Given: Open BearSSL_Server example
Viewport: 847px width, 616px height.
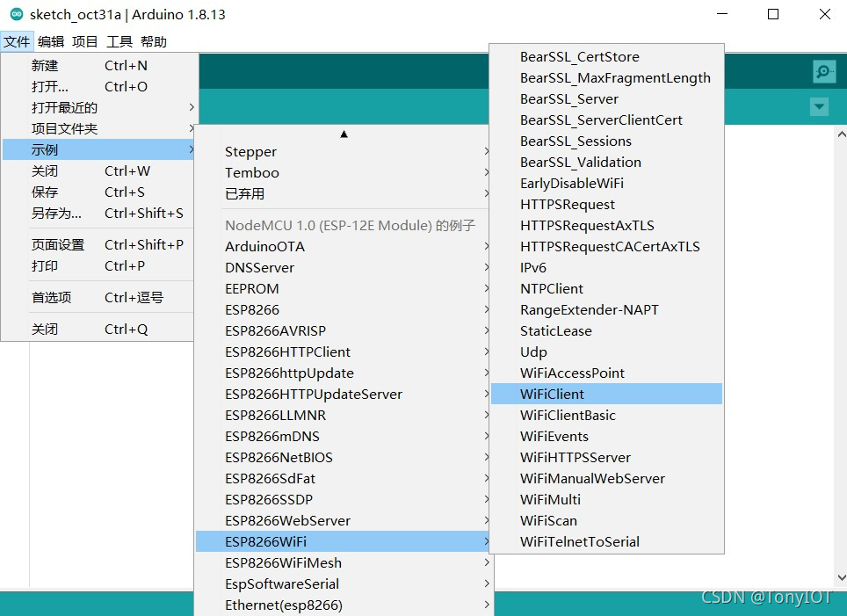Looking at the screenshot, I should point(606,99).
